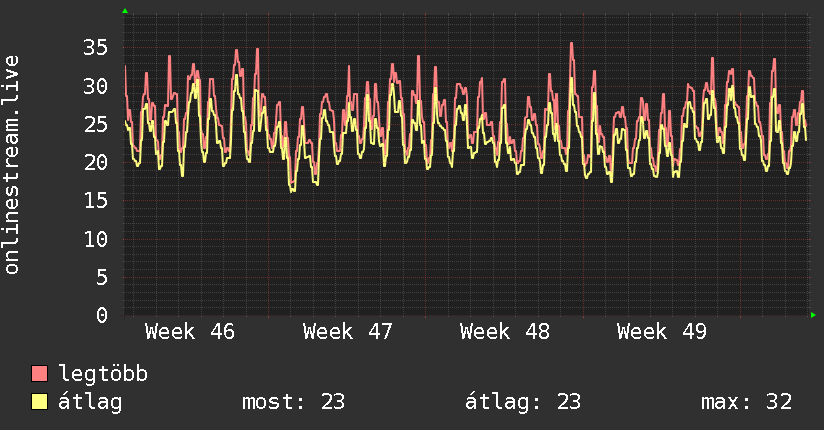Click the green arrow at the x-axis end

814,315
